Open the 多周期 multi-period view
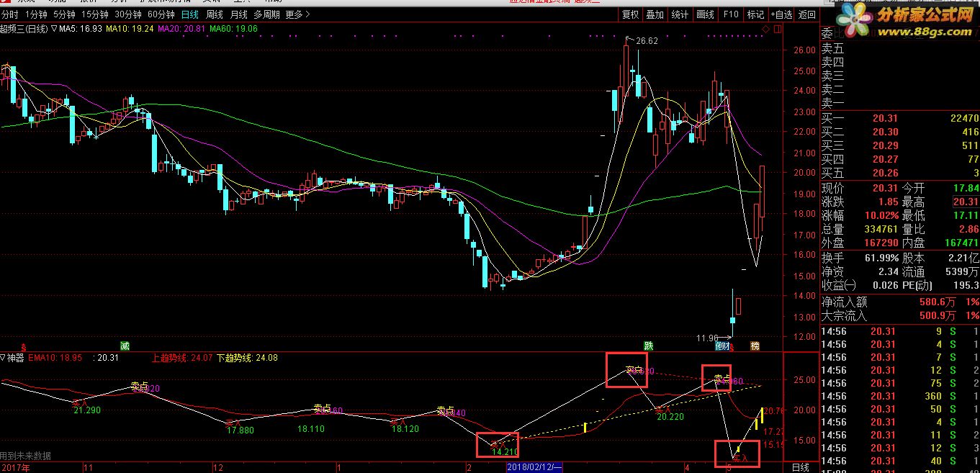Screen dimensions: 980x473 266,14
